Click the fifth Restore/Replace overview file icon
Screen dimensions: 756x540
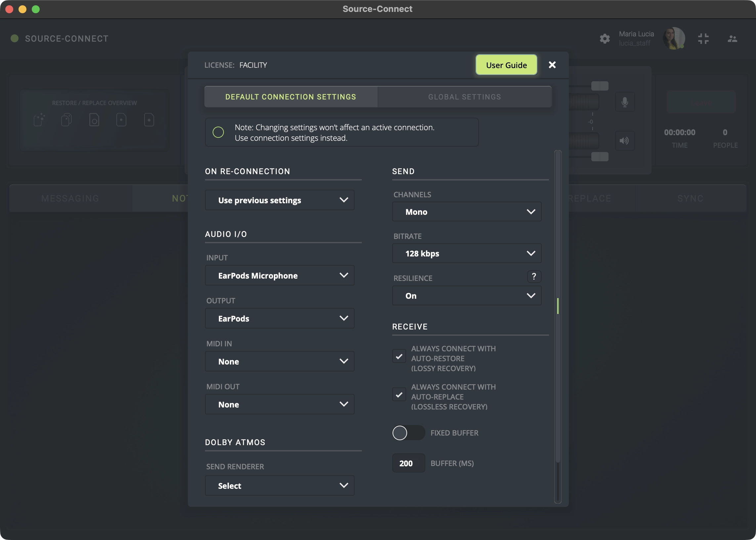point(149,120)
